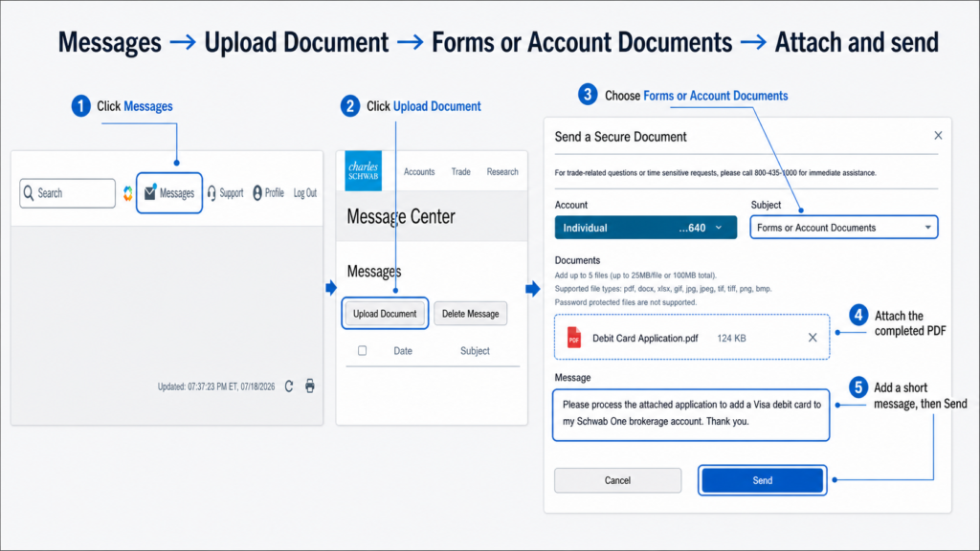The height and width of the screenshot is (551, 980).
Task: Open the Research menu
Action: [502, 172]
